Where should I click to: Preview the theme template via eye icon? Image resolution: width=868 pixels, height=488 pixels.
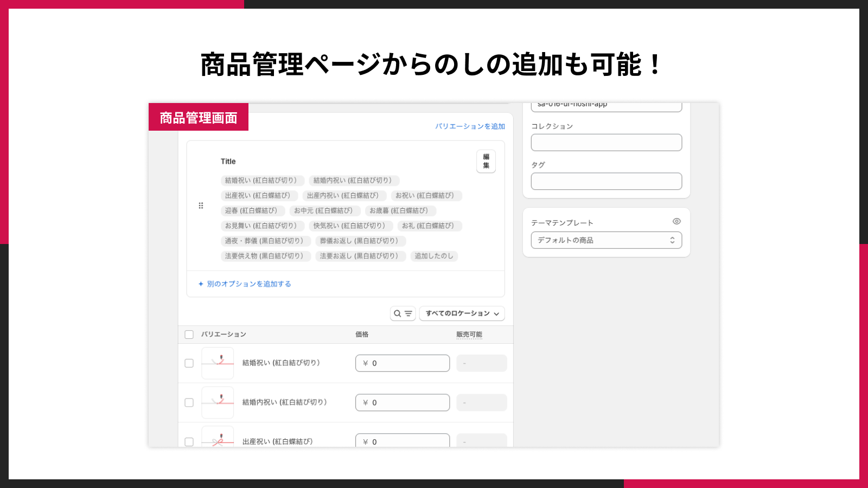(676, 221)
